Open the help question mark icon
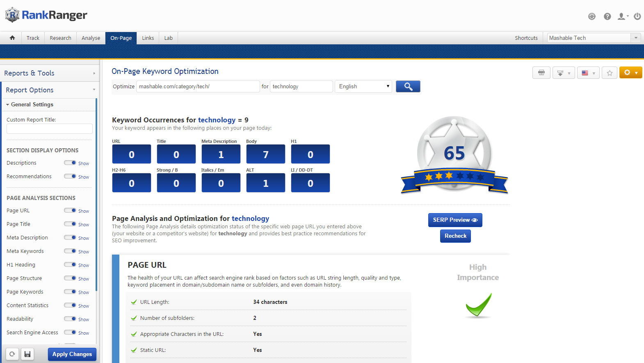 pos(607,16)
